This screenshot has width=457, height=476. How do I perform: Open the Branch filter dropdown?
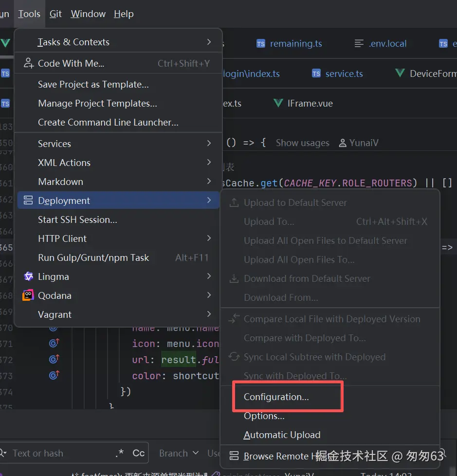pyautogui.click(x=179, y=453)
